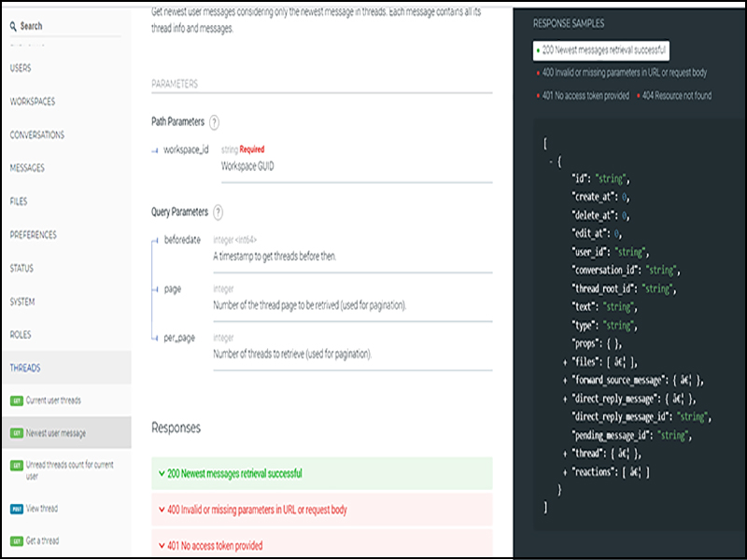
Task: Select the 400 response sample tab
Action: [622, 73]
